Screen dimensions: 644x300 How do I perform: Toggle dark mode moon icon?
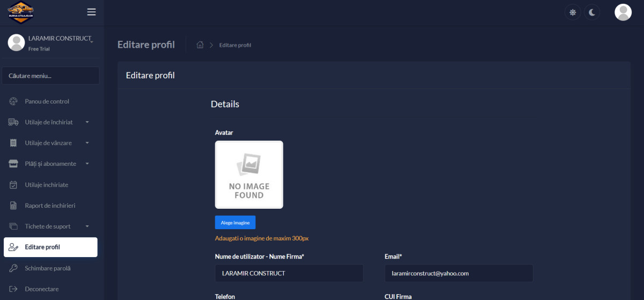[x=592, y=12]
